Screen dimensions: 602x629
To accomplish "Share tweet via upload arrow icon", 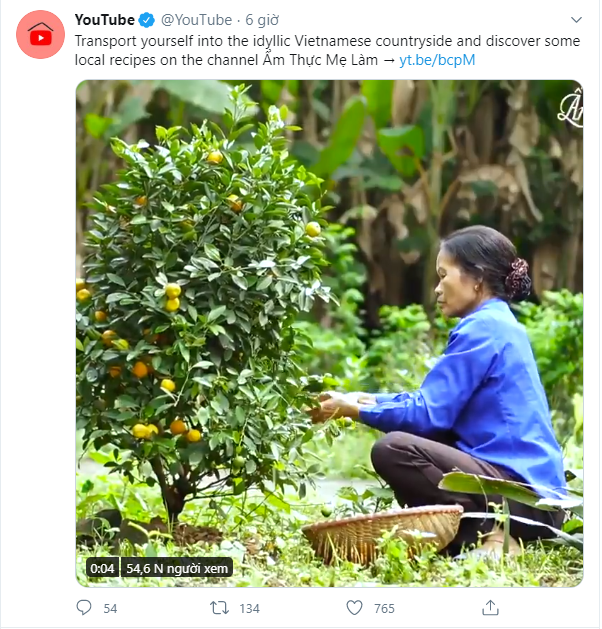I will (x=490, y=607).
